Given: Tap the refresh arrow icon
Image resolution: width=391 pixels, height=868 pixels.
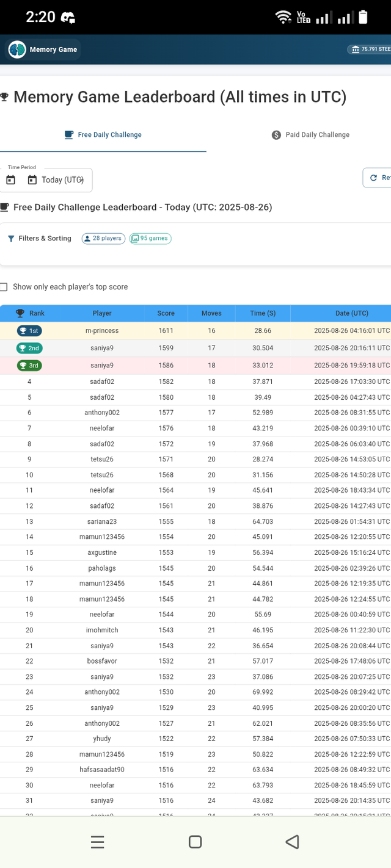Looking at the screenshot, I should (373, 178).
